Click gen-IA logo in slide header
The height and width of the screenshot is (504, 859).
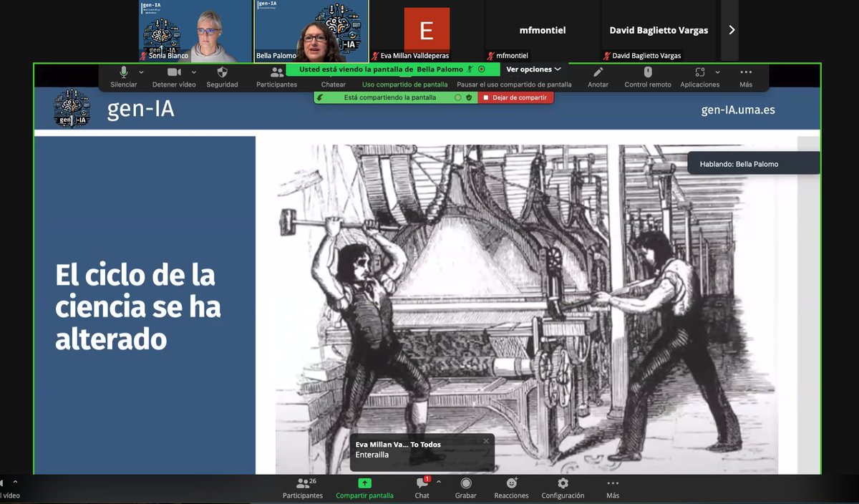click(72, 109)
